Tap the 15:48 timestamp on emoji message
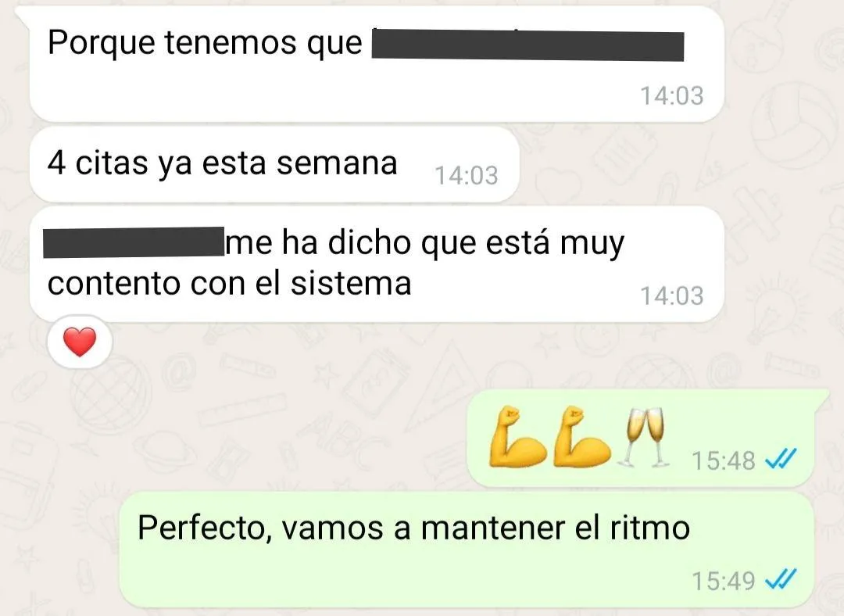Screen dimensions: 844x616 coord(724,460)
